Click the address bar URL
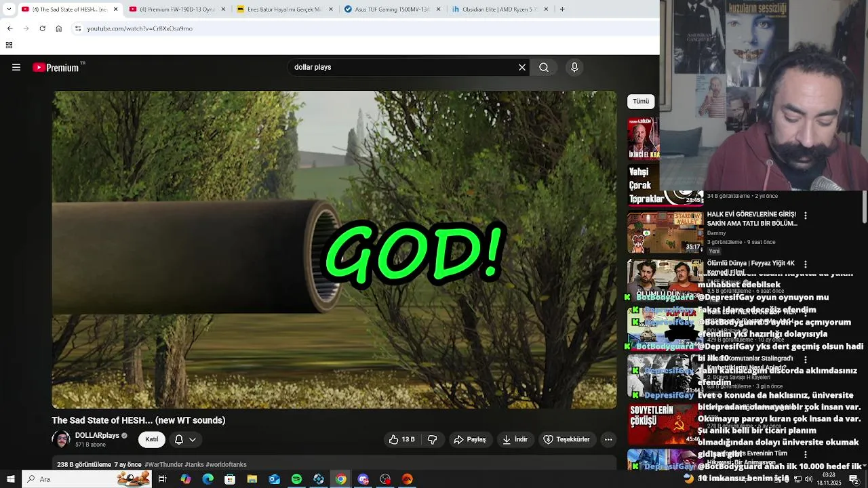This screenshot has width=868, height=488. point(140,28)
